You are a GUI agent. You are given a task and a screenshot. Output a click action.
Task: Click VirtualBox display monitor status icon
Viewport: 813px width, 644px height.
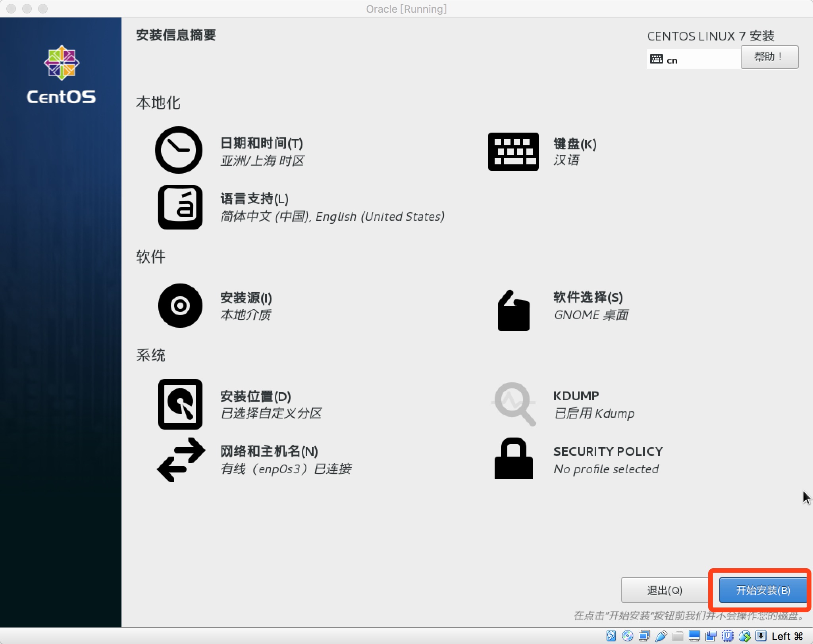click(x=694, y=636)
